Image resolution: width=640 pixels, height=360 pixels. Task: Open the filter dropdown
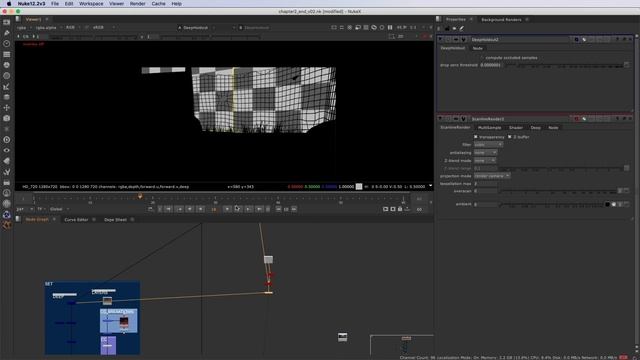[488, 144]
